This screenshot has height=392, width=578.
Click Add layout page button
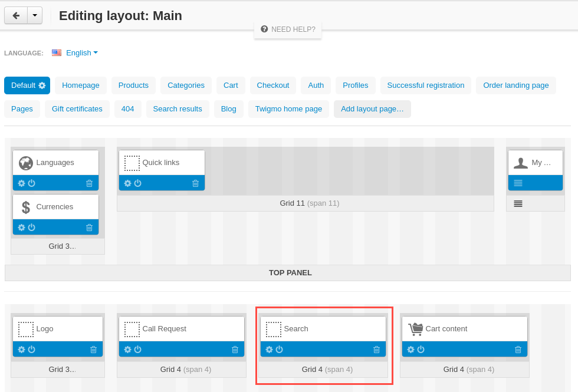click(372, 109)
